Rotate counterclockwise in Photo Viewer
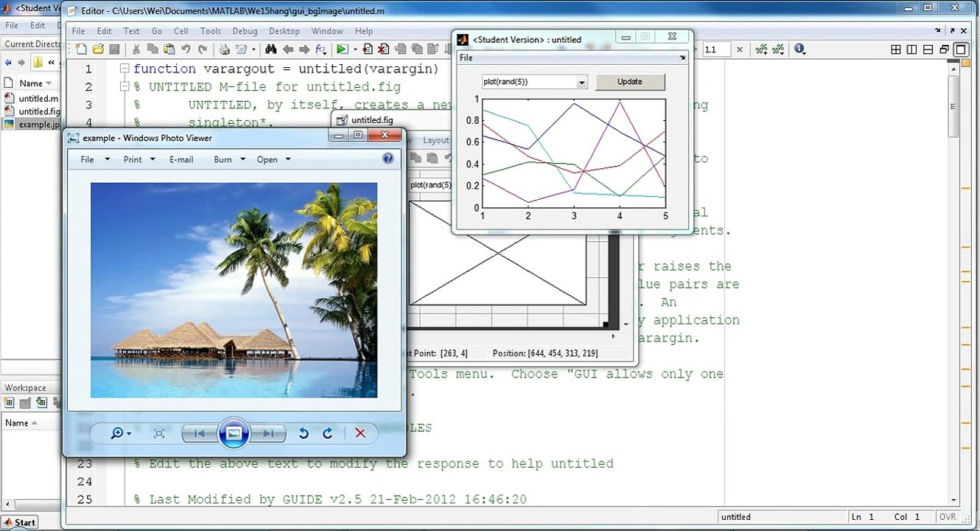 point(303,433)
